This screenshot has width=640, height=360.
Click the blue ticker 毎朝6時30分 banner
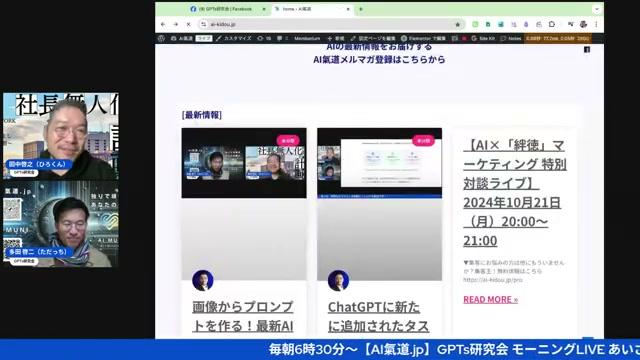point(320,350)
